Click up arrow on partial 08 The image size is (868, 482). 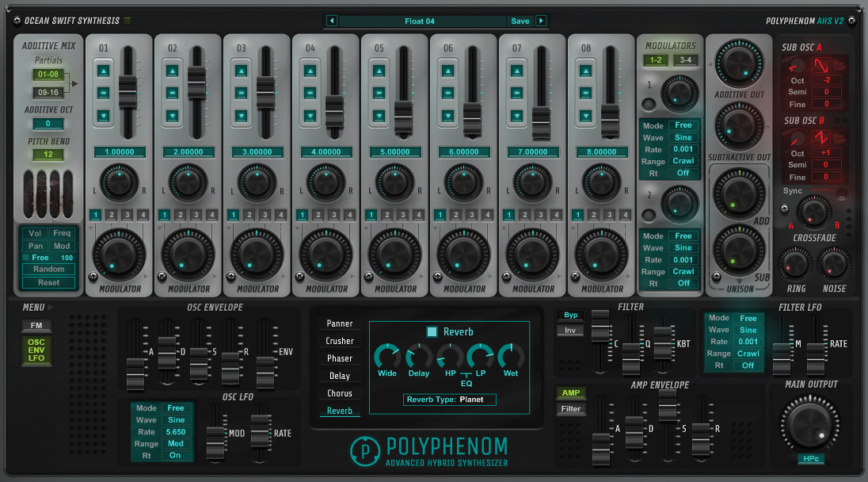pos(586,71)
